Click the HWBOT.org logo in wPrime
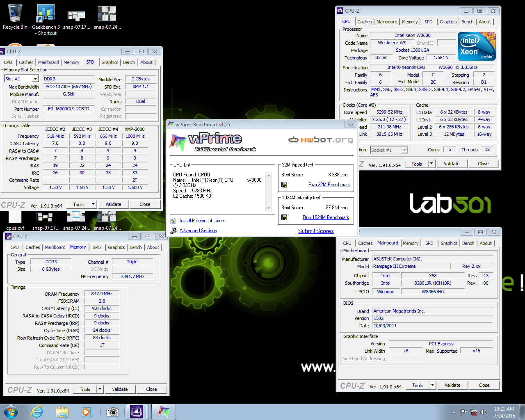 (320, 140)
